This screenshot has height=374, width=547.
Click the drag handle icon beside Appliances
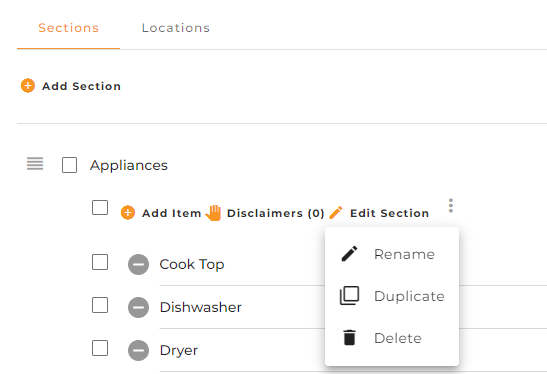tap(35, 164)
